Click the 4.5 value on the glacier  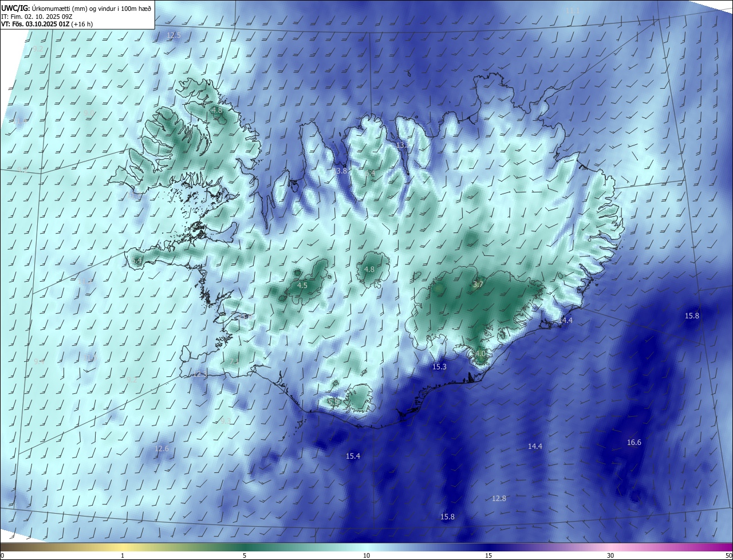(302, 285)
